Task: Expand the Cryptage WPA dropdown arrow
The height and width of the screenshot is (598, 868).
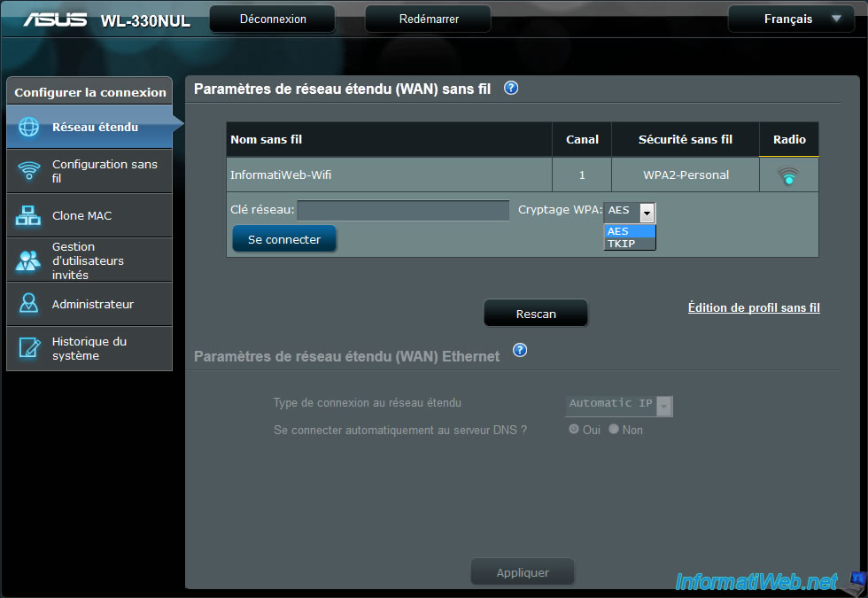Action: pos(647,213)
